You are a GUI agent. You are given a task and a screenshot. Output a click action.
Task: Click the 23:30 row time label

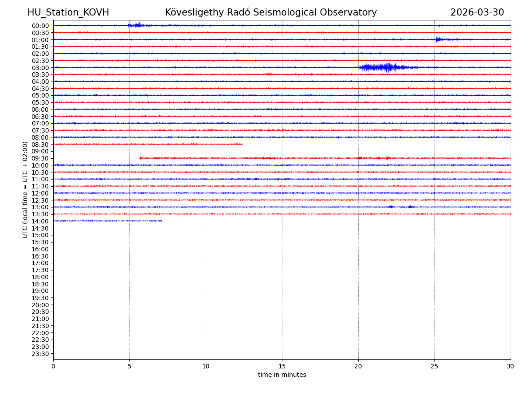click(40, 354)
